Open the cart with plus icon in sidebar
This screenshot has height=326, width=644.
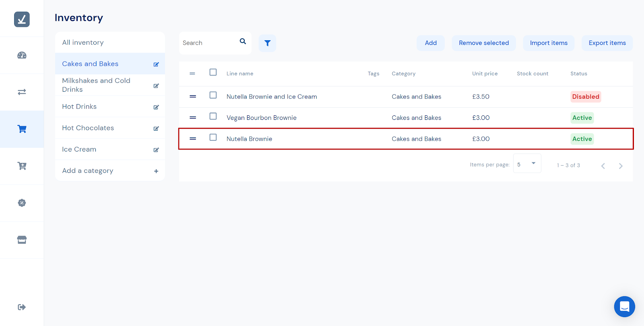[22, 166]
